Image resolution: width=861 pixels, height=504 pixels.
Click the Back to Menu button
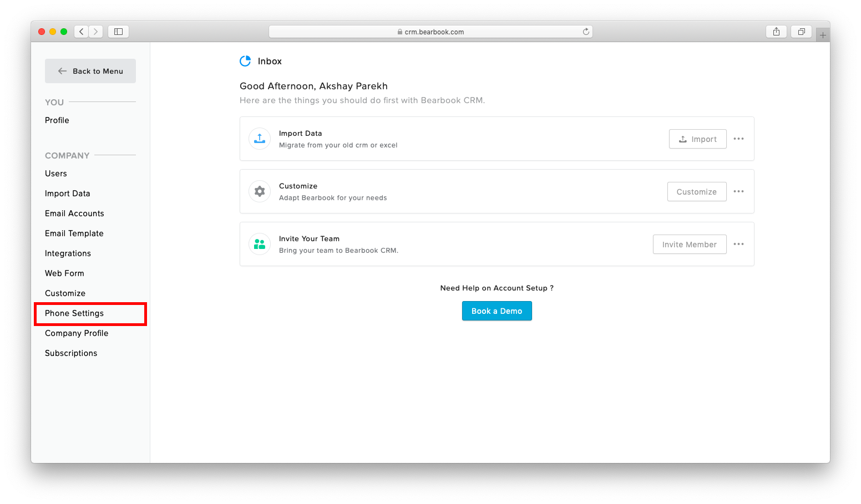[90, 71]
